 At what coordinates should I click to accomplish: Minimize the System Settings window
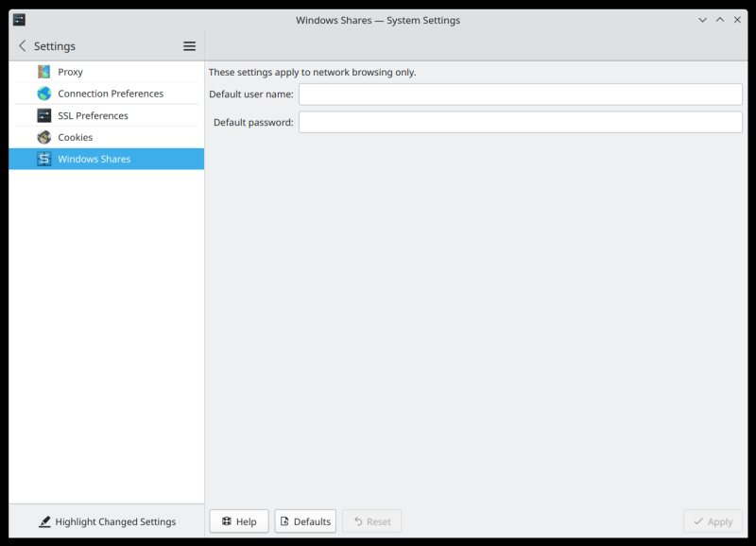[702, 20]
